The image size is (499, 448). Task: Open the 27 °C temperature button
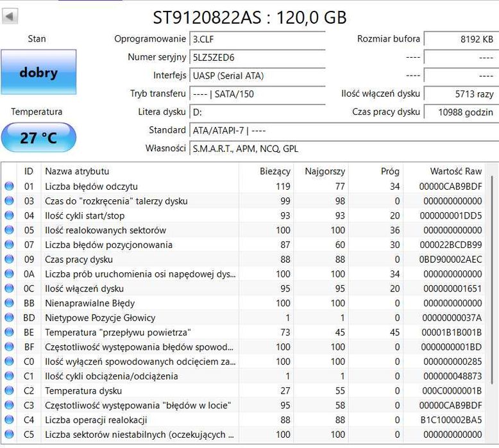tap(38, 138)
